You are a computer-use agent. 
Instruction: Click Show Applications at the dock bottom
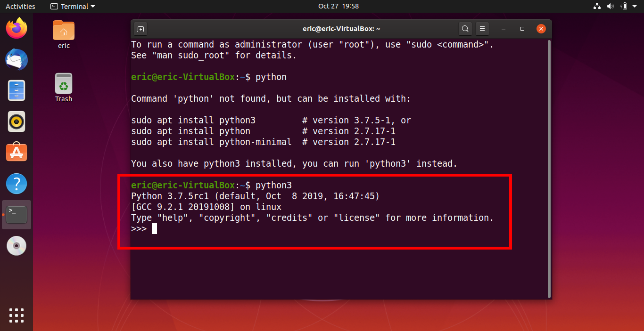pos(17,315)
